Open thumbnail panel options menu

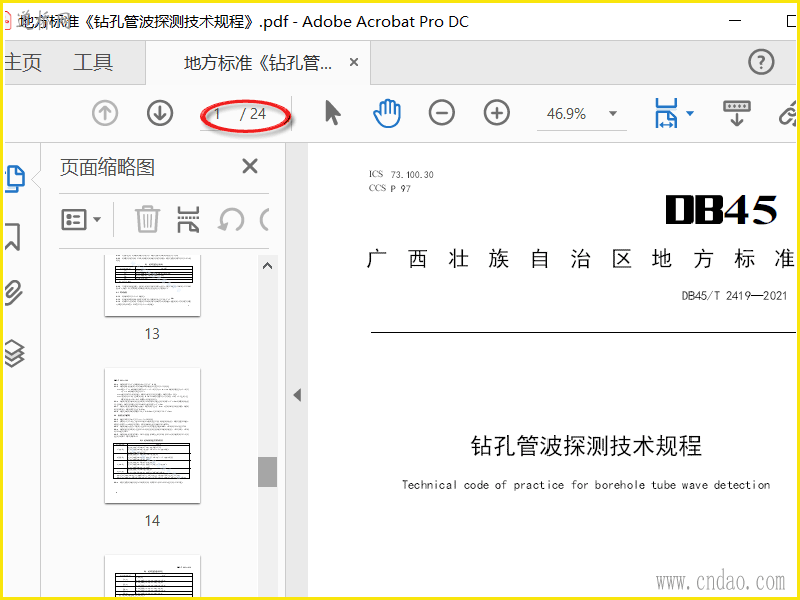pyautogui.click(x=81, y=220)
